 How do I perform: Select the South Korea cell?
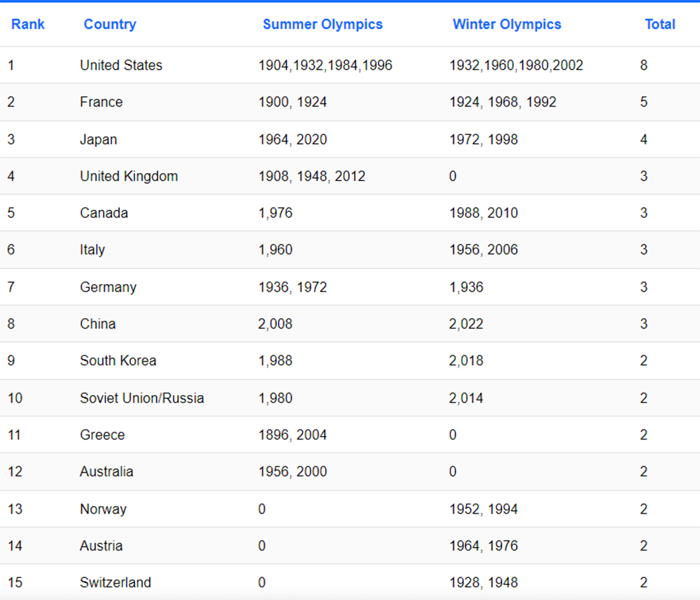point(118,360)
